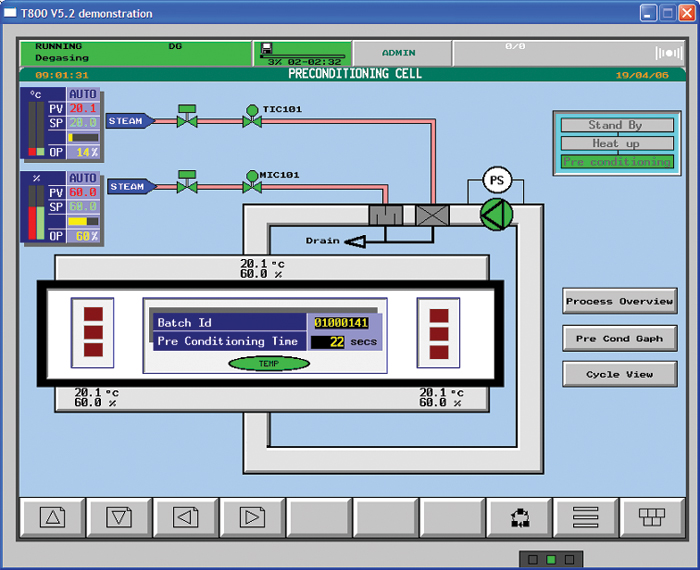This screenshot has width=700, height=570.
Task: Click the Drain arrow symbol
Action: pos(356,241)
